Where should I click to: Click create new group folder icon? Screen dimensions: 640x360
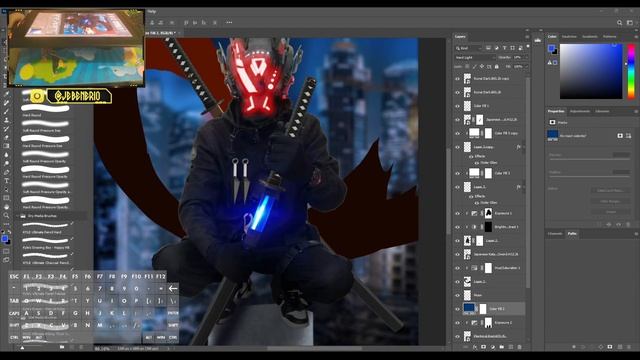(502, 347)
